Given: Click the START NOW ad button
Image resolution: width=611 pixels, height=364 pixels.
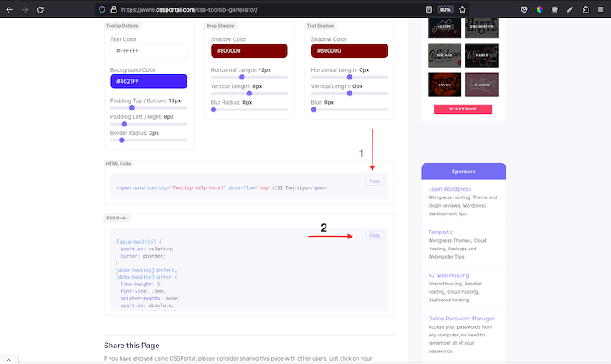Looking at the screenshot, I should pos(463,109).
